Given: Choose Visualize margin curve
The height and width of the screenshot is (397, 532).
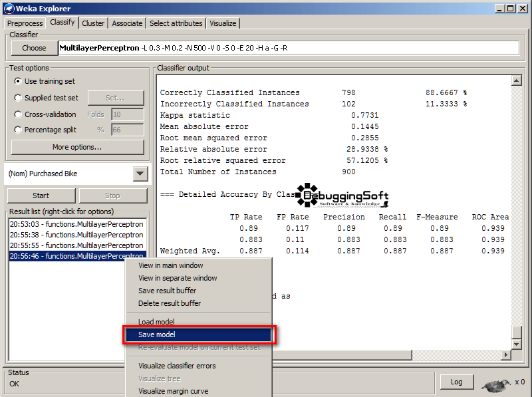Looking at the screenshot, I should point(199,391).
